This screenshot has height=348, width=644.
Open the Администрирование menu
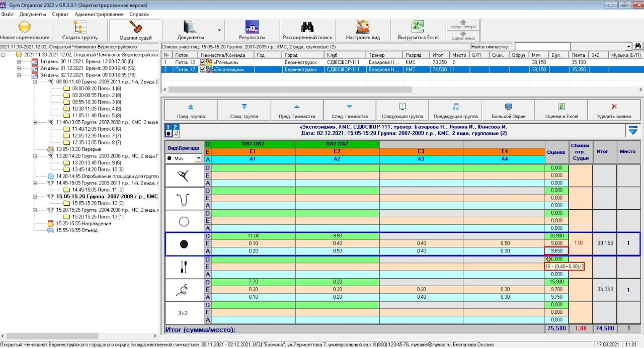coord(100,14)
